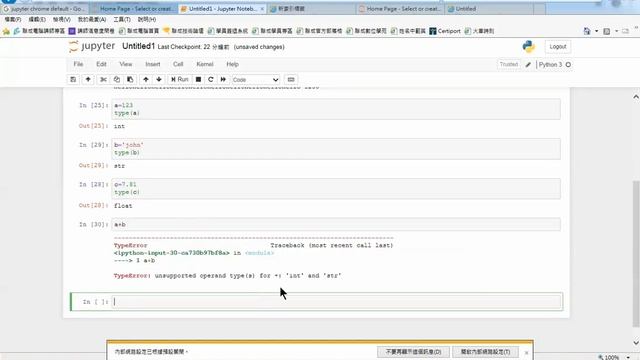Open the Edit menu

[101, 64]
